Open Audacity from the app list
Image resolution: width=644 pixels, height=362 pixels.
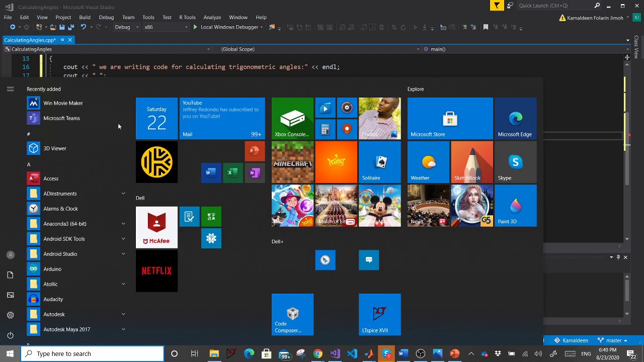pyautogui.click(x=77, y=299)
